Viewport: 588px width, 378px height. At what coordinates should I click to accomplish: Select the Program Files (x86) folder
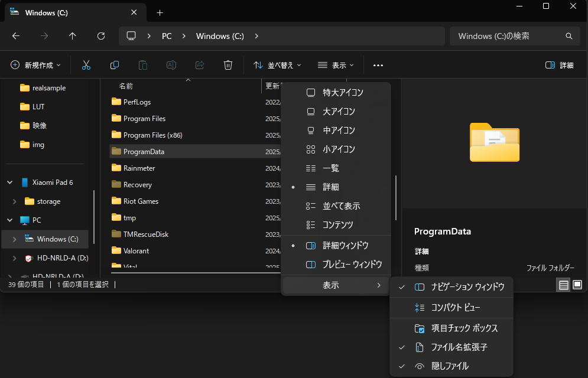(195, 135)
